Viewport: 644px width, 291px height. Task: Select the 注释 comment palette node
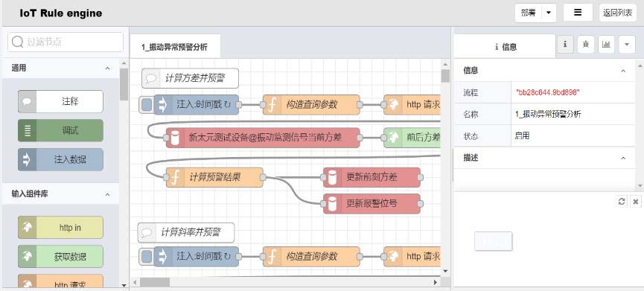60,101
